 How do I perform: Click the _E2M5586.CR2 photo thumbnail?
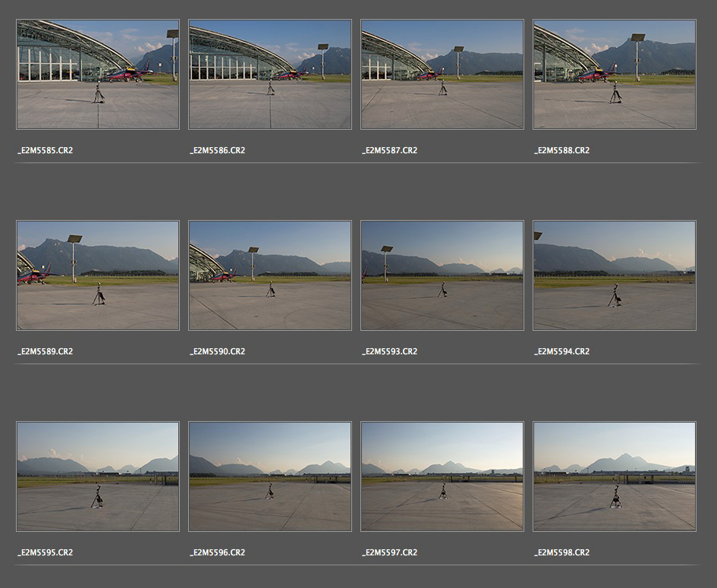tap(270, 74)
